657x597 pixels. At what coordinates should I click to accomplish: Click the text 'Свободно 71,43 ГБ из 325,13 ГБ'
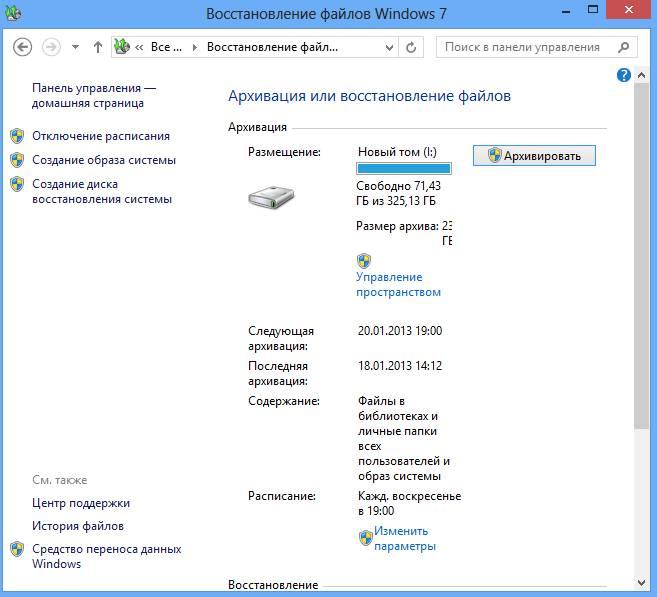pyautogui.click(x=398, y=193)
